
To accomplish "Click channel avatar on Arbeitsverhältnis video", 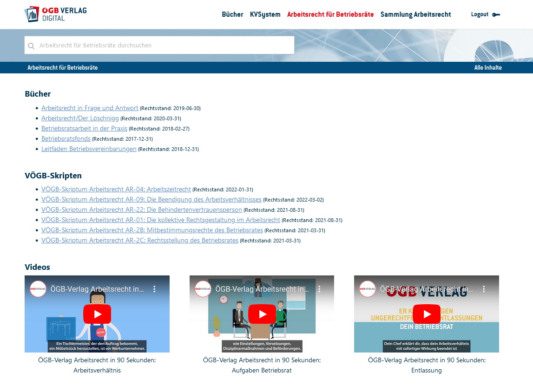I will tap(38, 289).
